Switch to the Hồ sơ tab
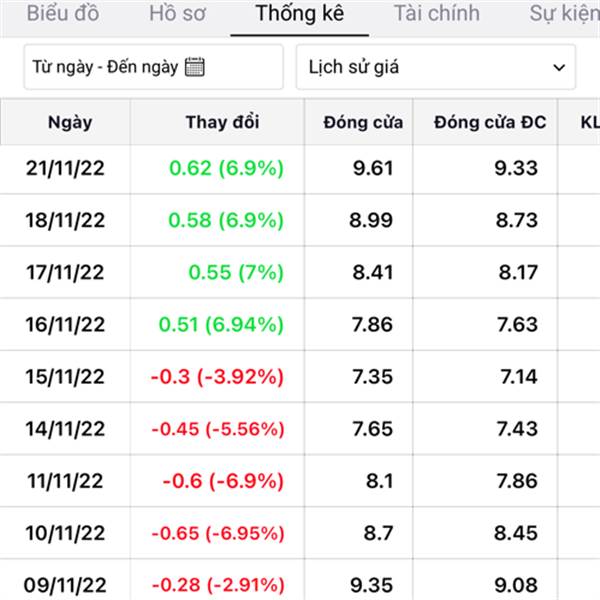 pos(177,14)
